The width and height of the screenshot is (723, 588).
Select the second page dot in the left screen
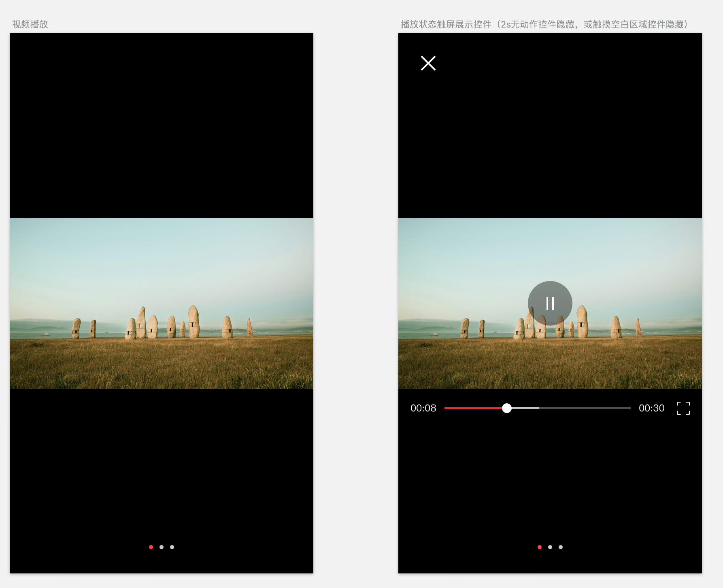coord(162,547)
